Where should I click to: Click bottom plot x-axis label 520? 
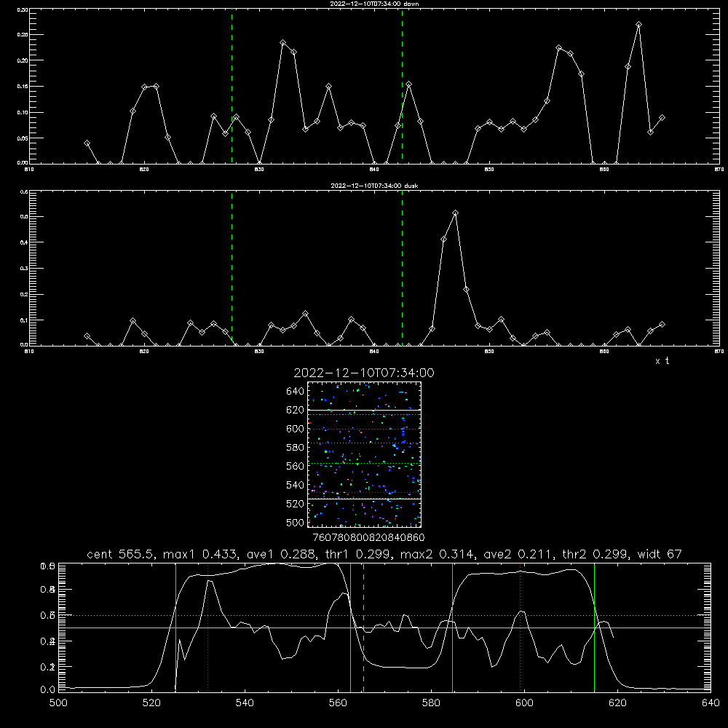(151, 703)
